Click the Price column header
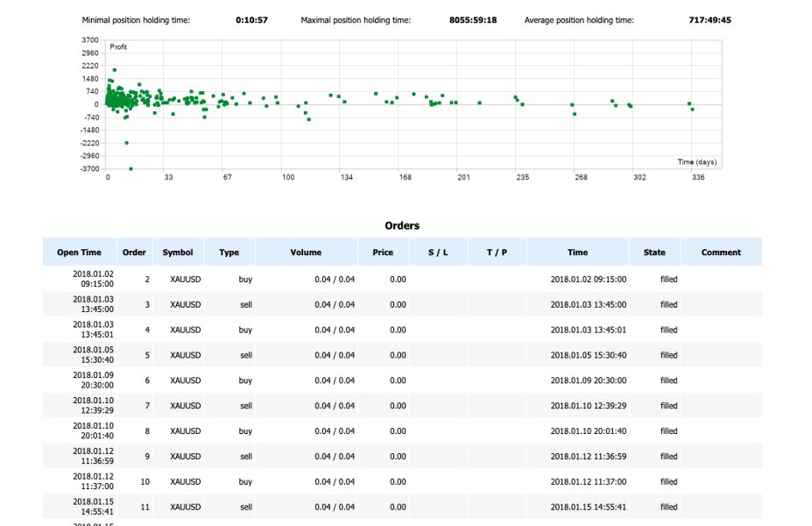812x526 pixels. coord(383,252)
